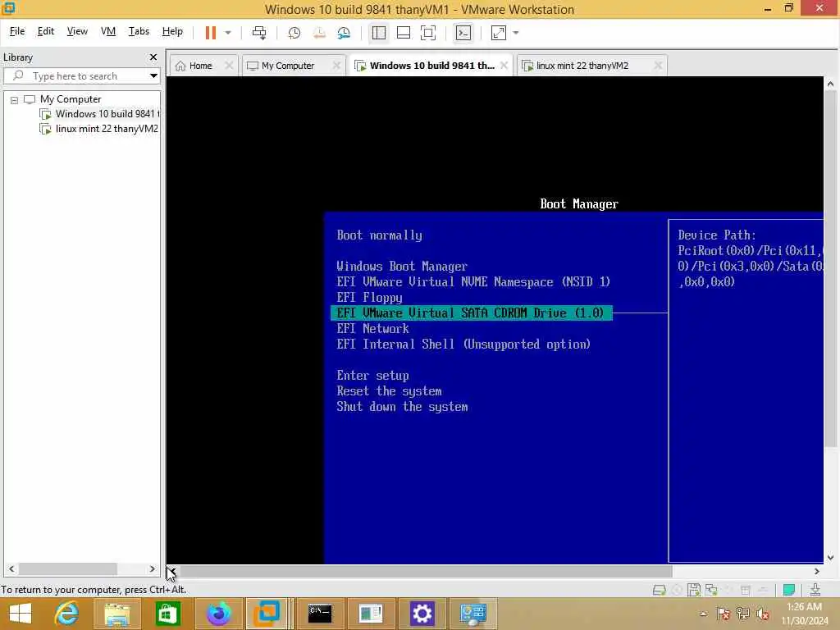
Task: Switch to the My Computer tab
Action: [287, 66]
